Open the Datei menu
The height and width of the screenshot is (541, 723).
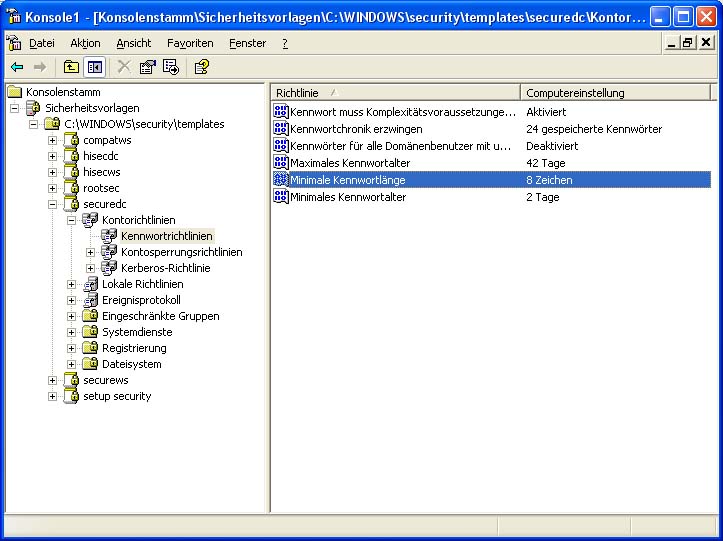click(41, 43)
